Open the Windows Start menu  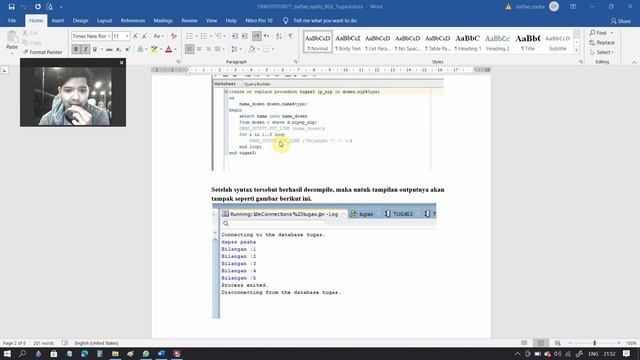coord(7,353)
